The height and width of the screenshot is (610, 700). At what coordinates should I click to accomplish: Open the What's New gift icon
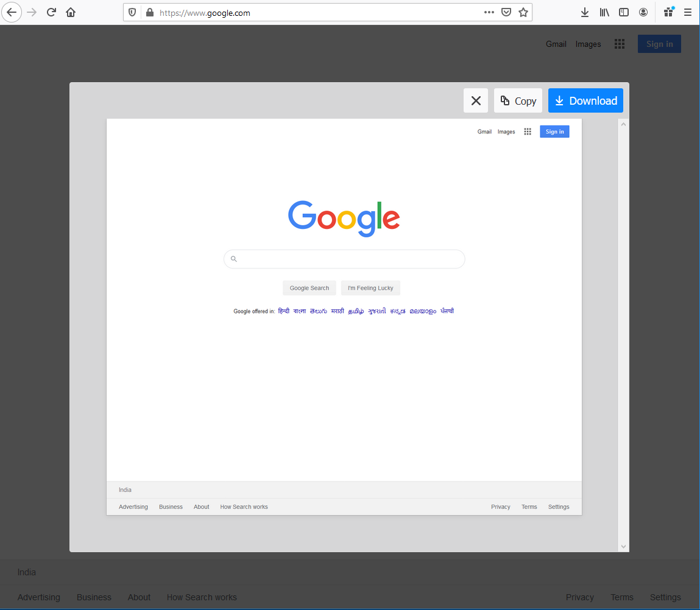tap(669, 12)
